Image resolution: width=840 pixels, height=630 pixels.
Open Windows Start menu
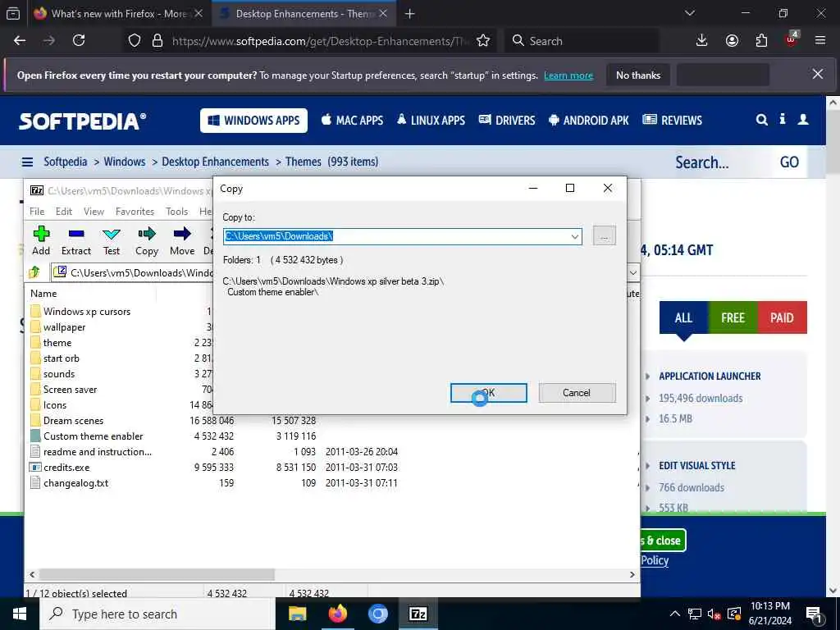pyautogui.click(x=20, y=614)
